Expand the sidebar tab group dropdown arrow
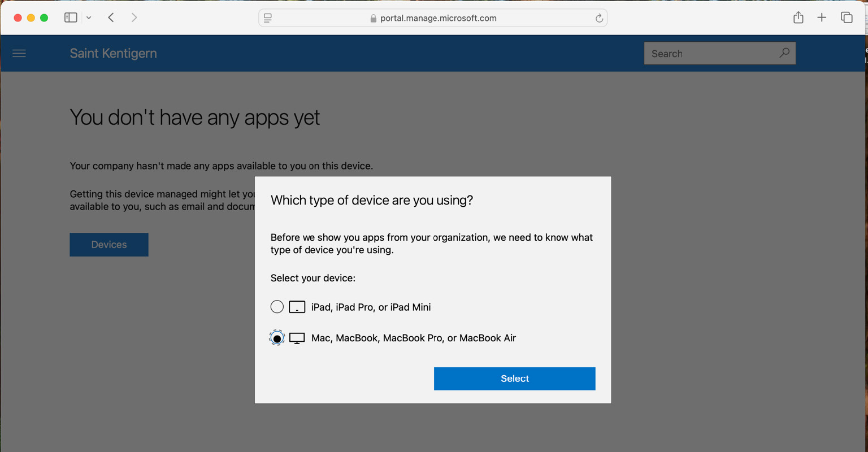This screenshot has width=868, height=452. [x=89, y=18]
